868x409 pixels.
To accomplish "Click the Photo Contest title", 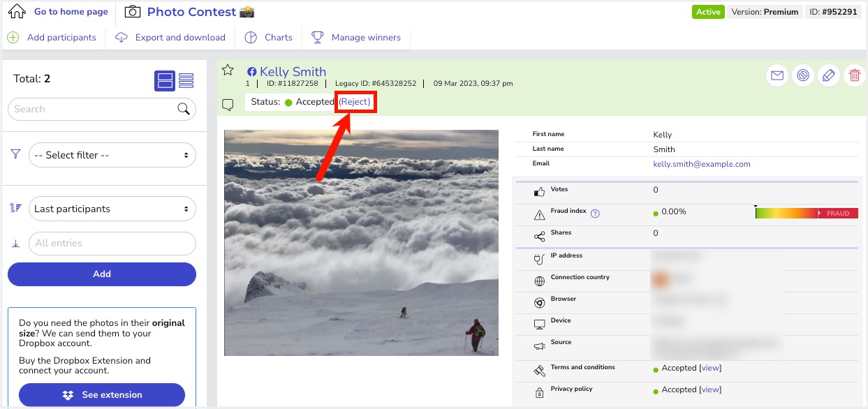I will [x=192, y=12].
